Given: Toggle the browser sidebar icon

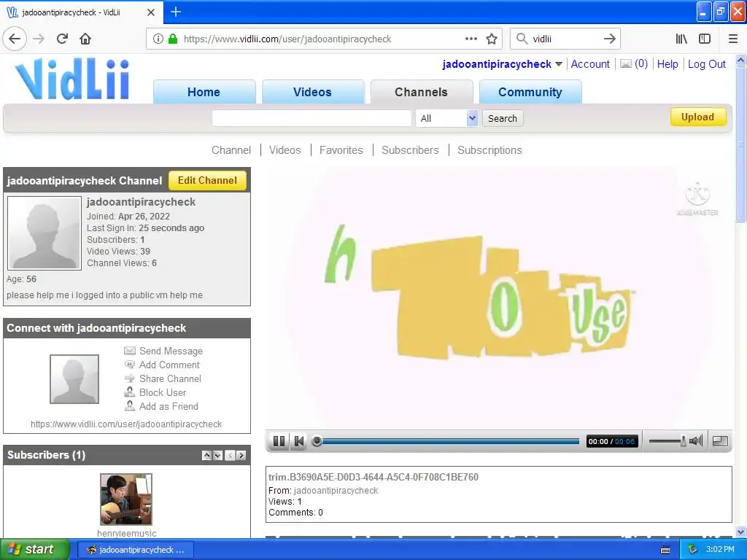Looking at the screenshot, I should click(x=705, y=39).
